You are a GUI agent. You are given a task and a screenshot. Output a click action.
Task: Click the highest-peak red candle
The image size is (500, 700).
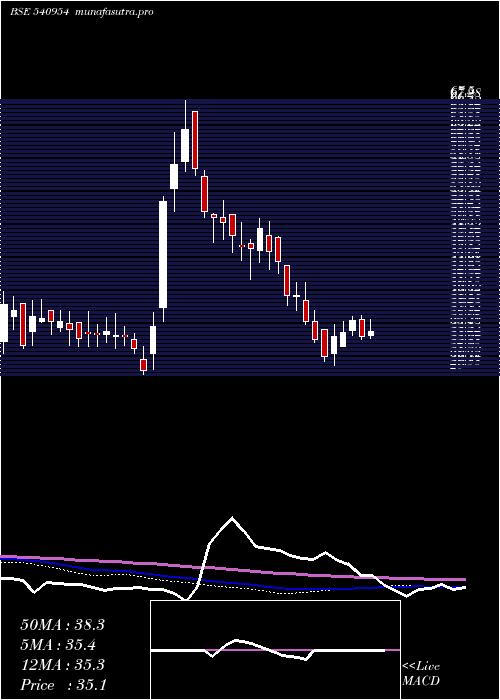coord(195,140)
